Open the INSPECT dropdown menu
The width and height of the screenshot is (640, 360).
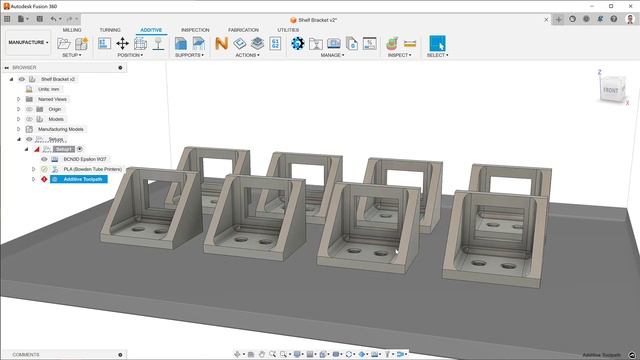point(400,55)
